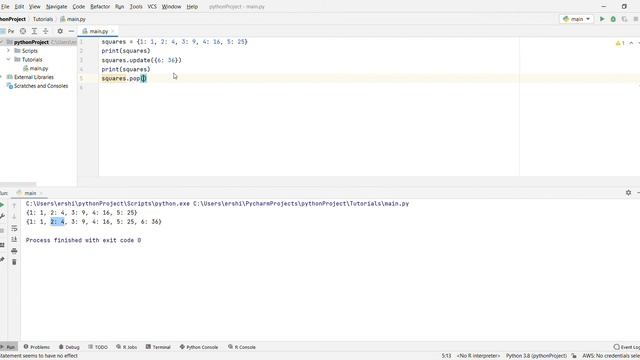
Task: Run with coverage from the top toolbar
Action: coord(624,19)
